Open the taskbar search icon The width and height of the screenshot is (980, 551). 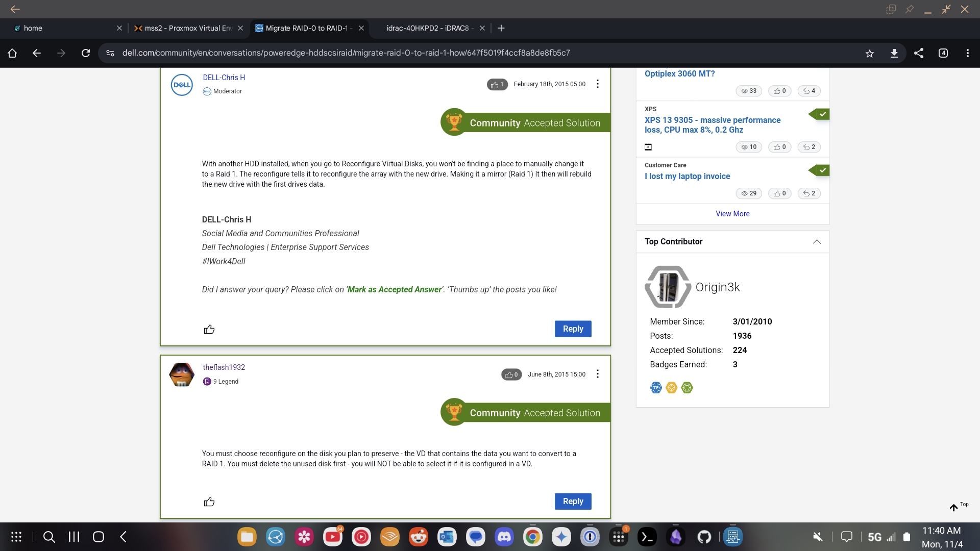(x=49, y=537)
